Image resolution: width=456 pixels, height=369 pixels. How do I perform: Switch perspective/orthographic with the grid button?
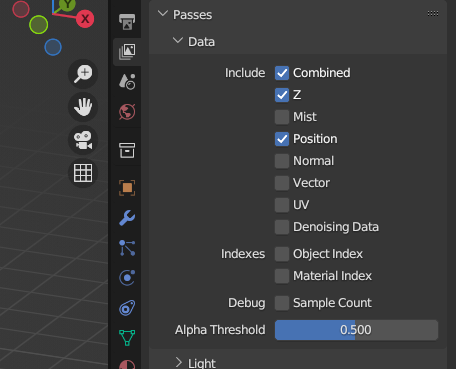coord(83,173)
